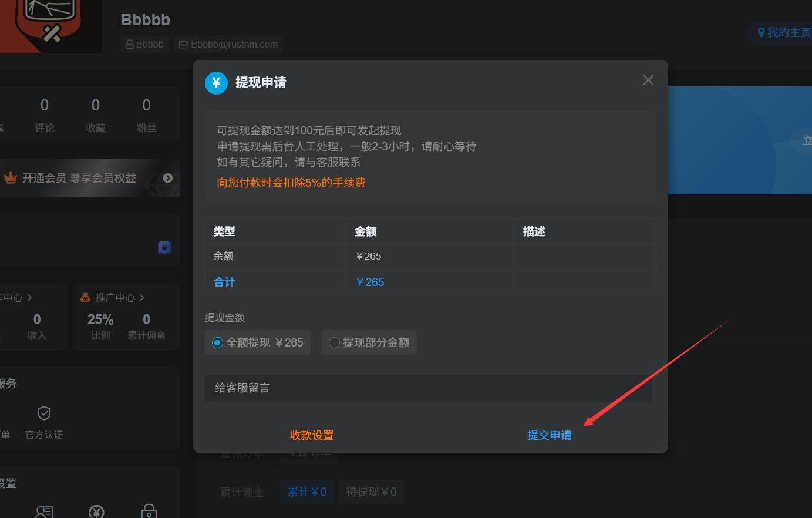
Task: Click the 官方认证 shield icon
Action: [x=44, y=413]
